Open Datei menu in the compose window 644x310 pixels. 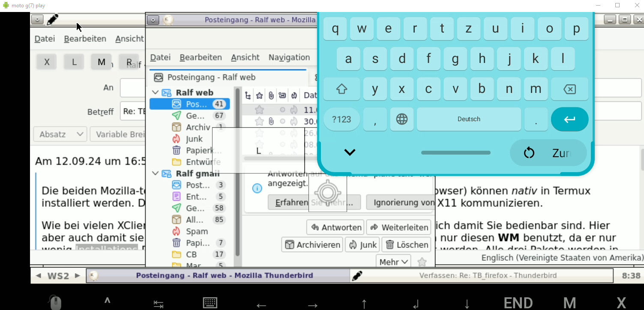pyautogui.click(x=45, y=39)
